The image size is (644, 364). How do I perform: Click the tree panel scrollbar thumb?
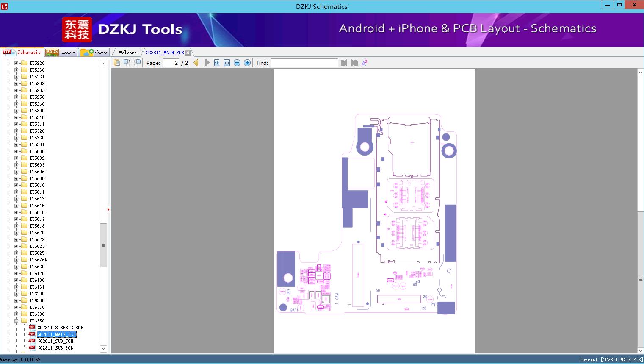103,245
